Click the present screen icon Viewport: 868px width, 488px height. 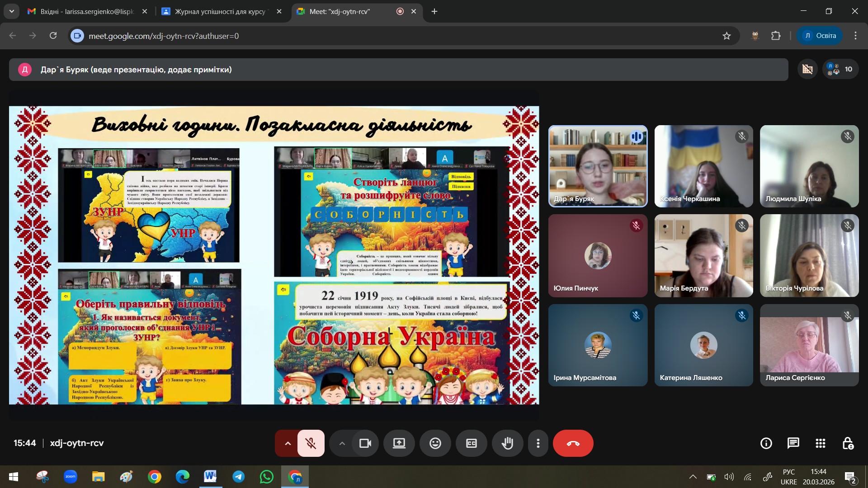click(x=399, y=443)
